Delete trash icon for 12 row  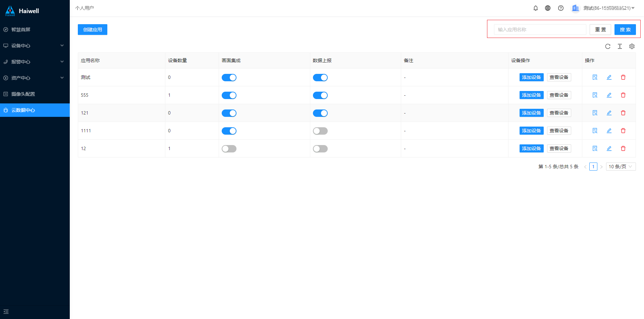[623, 148]
